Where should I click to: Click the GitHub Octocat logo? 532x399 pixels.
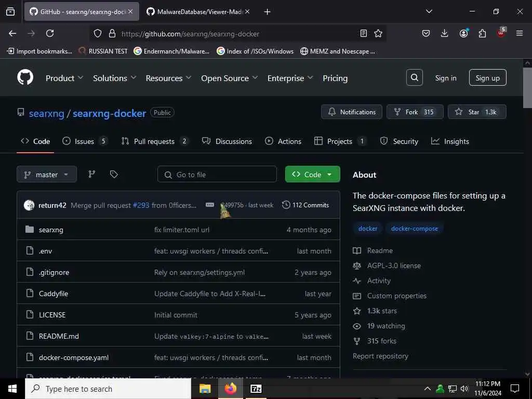pyautogui.click(x=25, y=78)
